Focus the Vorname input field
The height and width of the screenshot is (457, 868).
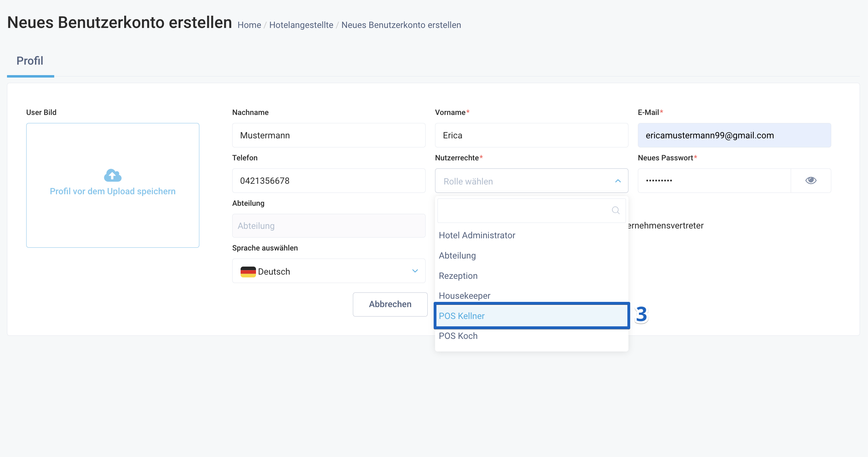pos(532,135)
